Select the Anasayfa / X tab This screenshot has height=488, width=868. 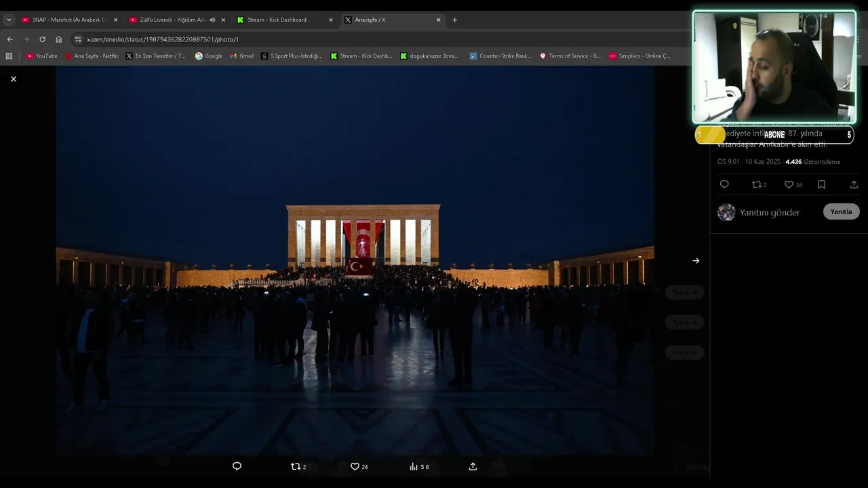392,20
